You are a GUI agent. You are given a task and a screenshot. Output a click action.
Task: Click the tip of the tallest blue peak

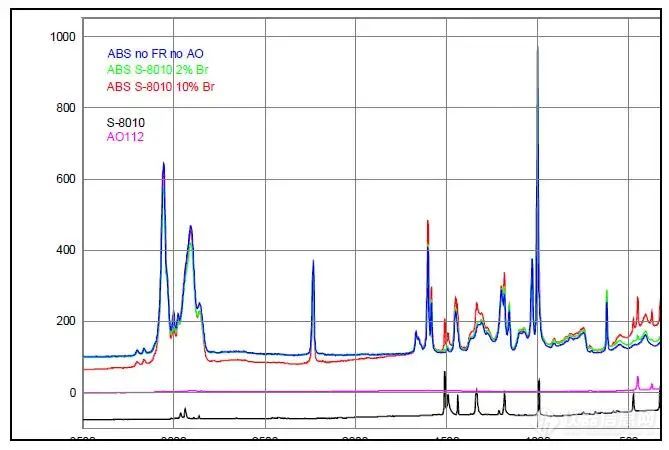pyautogui.click(x=538, y=47)
